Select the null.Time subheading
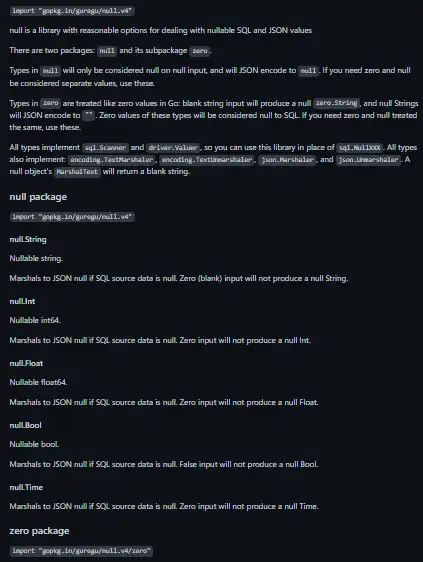Image resolution: width=423 pixels, height=562 pixels. pos(26,487)
